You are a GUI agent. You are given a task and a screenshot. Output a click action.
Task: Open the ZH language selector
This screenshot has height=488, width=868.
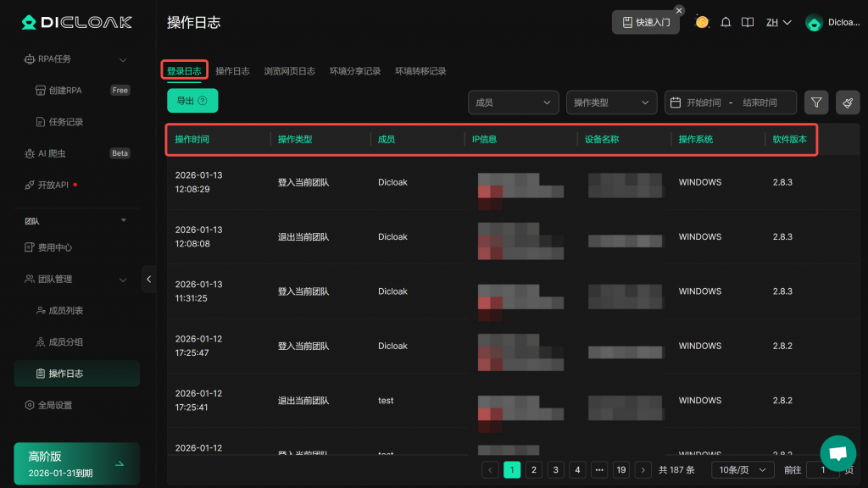778,23
